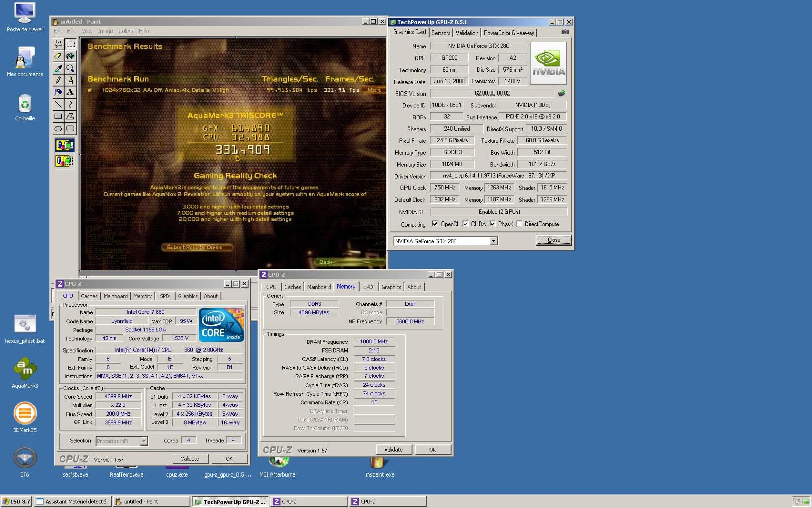Open the AquaMark3 desktop shortcut
812x508 pixels.
(25, 372)
